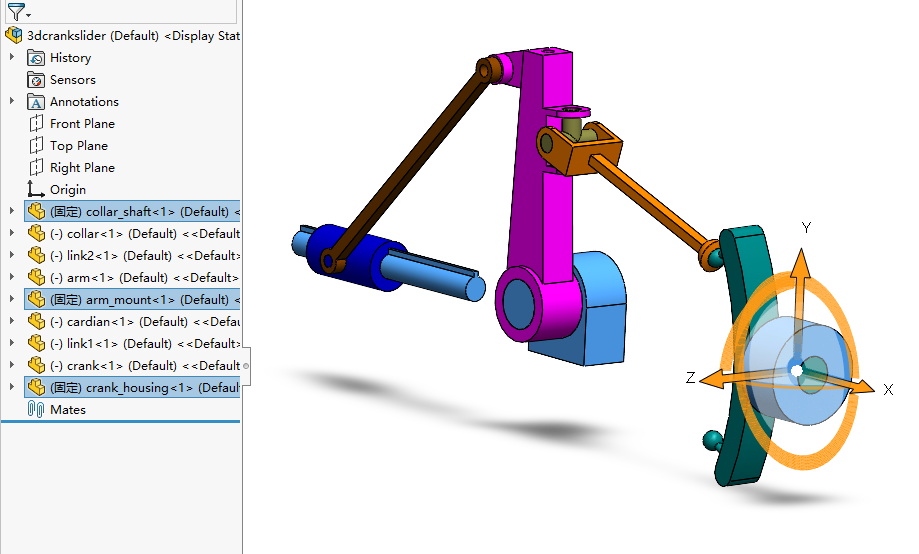Click the Origin icon in tree
Viewport: 919px width, 554px height.
(36, 190)
